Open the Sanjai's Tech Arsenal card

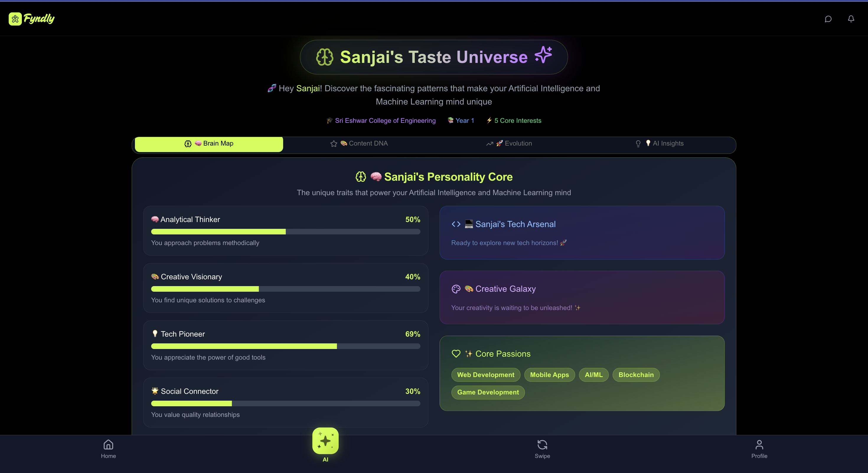pos(582,232)
